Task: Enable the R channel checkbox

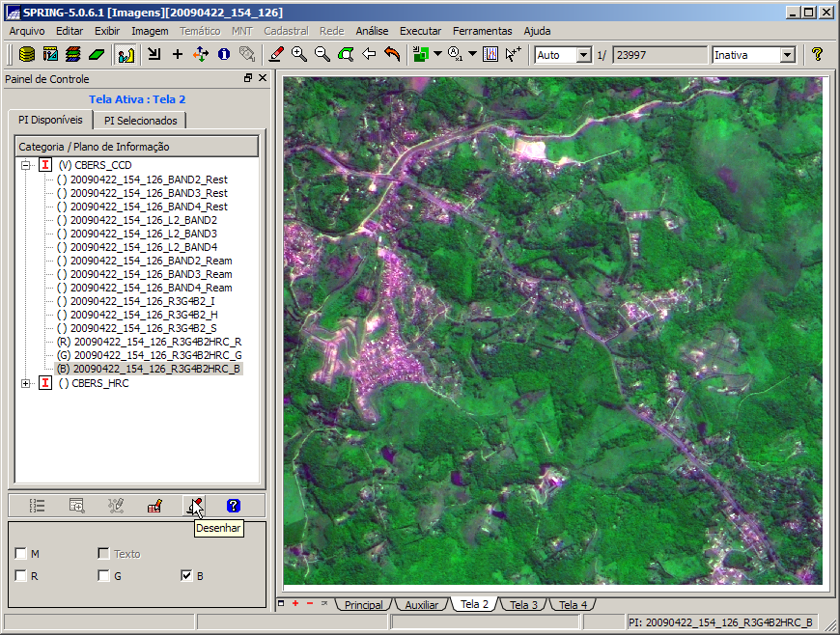Action: tap(21, 576)
